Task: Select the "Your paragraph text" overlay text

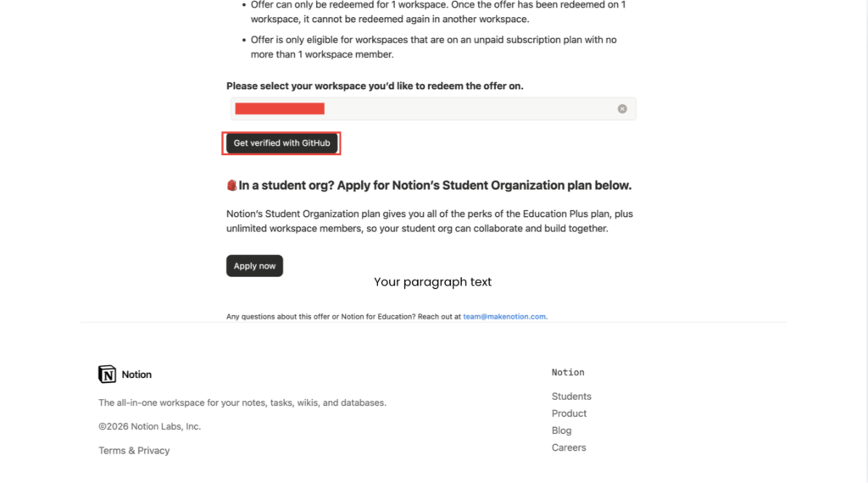Action: point(432,282)
